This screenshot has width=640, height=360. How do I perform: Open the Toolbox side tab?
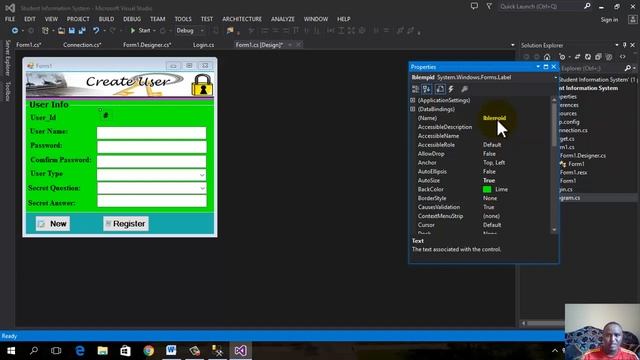coord(7,91)
